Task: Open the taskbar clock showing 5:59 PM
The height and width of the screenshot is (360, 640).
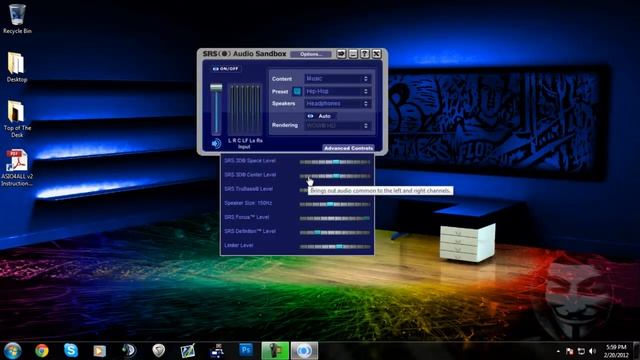Action: point(616,351)
